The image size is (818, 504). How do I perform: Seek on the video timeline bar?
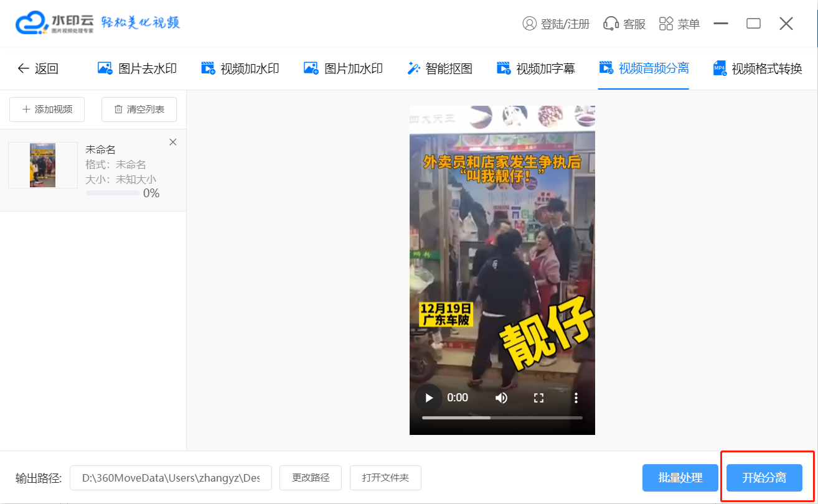click(x=502, y=418)
